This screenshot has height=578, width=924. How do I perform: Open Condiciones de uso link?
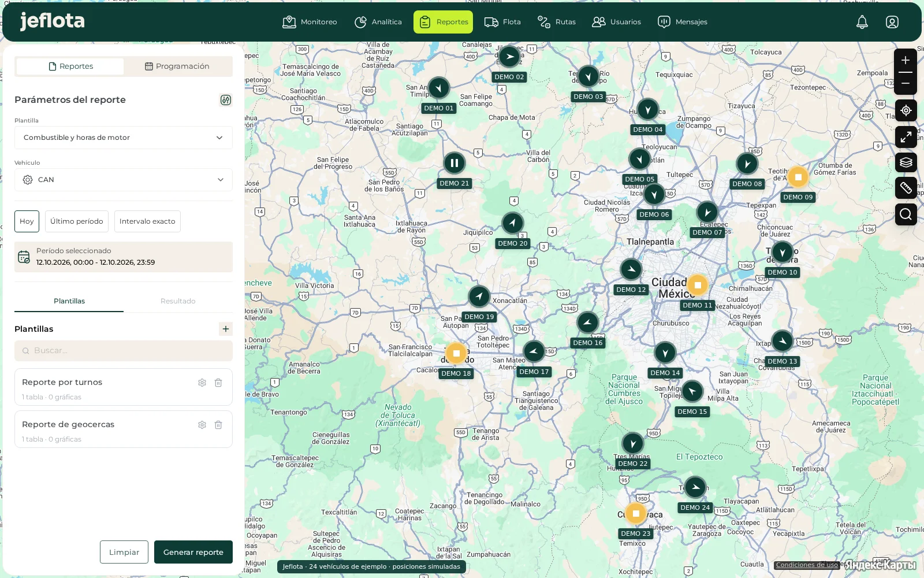807,565
